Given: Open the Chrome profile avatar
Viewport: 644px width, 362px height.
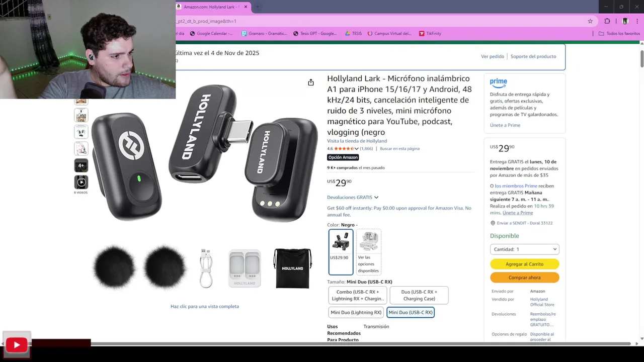Looking at the screenshot, I should 625,21.
